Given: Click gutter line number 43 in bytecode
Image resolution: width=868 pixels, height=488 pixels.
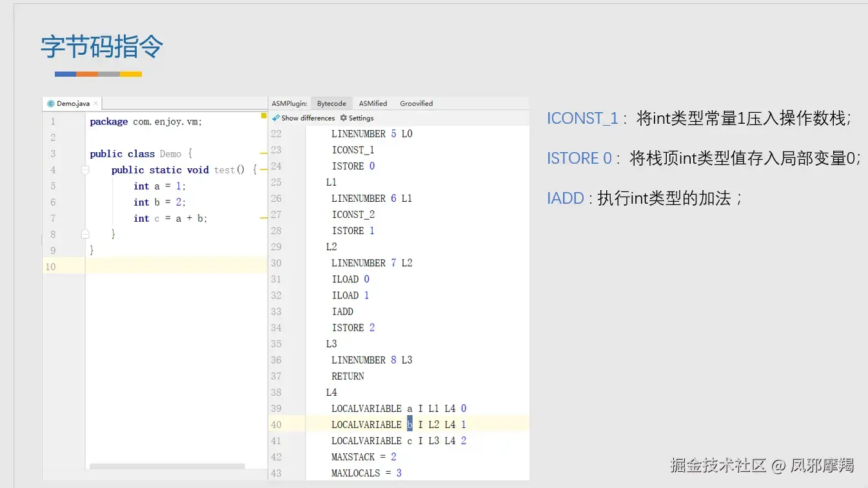Looking at the screenshot, I should [x=276, y=473].
